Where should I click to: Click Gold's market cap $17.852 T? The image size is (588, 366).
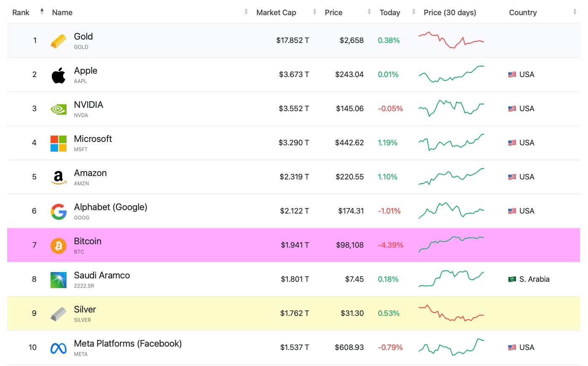(293, 40)
